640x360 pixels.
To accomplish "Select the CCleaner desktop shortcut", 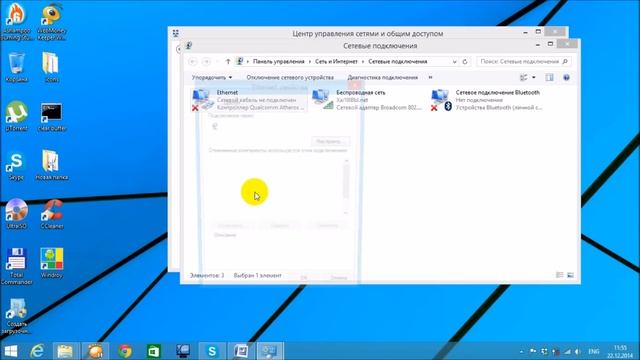I will [x=51, y=213].
